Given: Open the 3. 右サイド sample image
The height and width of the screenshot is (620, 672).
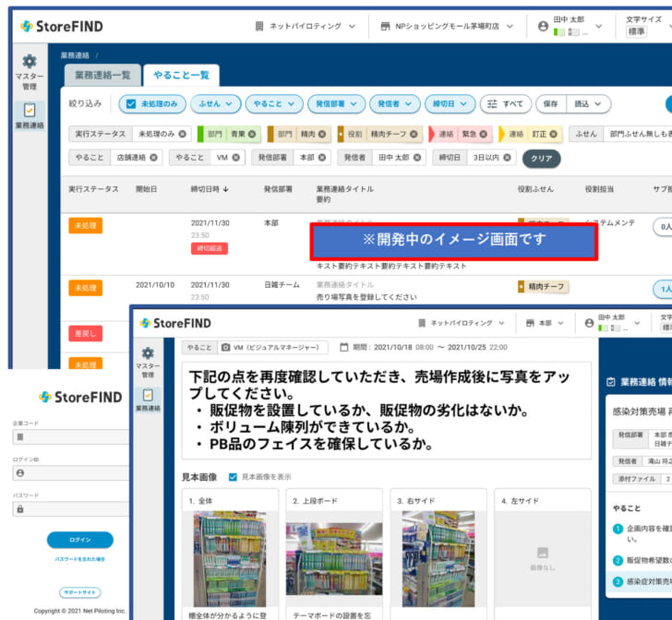Looking at the screenshot, I should click(438, 559).
